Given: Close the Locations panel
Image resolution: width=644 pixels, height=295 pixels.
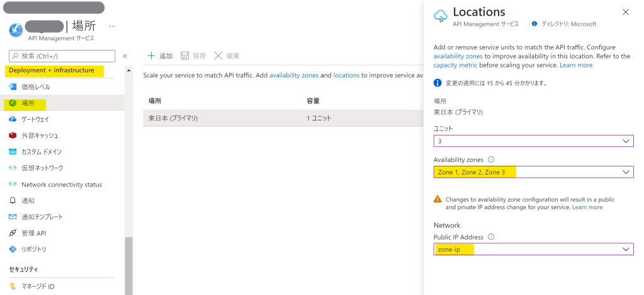Looking at the screenshot, I should 625,12.
